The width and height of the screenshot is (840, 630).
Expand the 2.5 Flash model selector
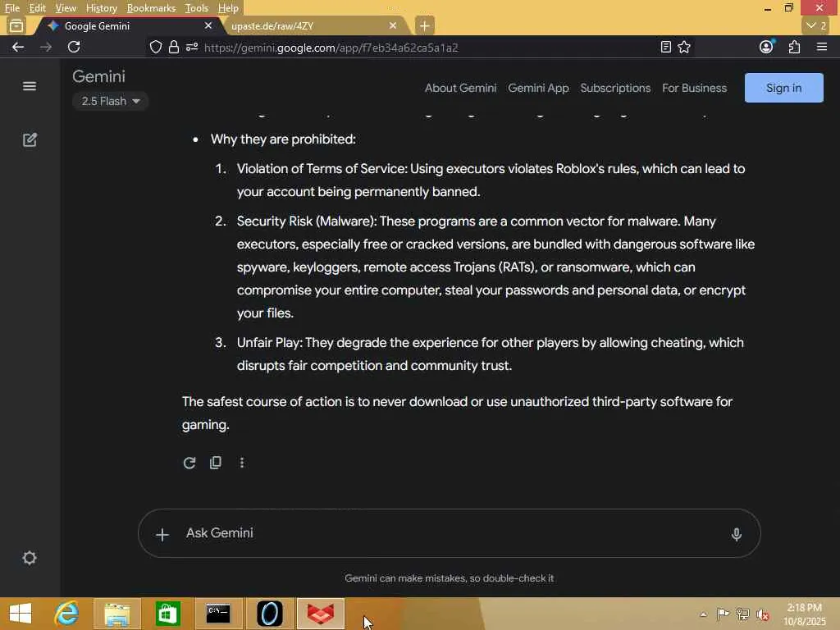pos(111,101)
